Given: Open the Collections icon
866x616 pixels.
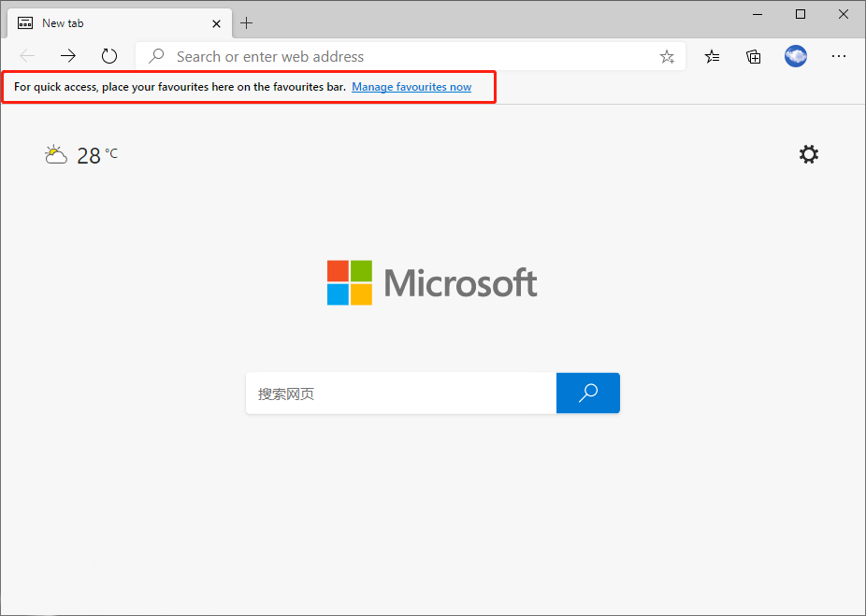Looking at the screenshot, I should (x=754, y=56).
